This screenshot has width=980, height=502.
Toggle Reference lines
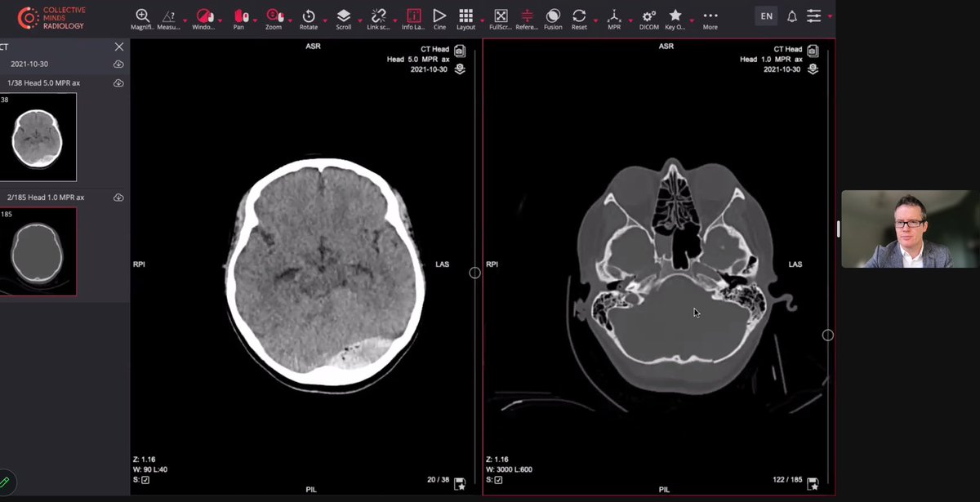(x=527, y=20)
